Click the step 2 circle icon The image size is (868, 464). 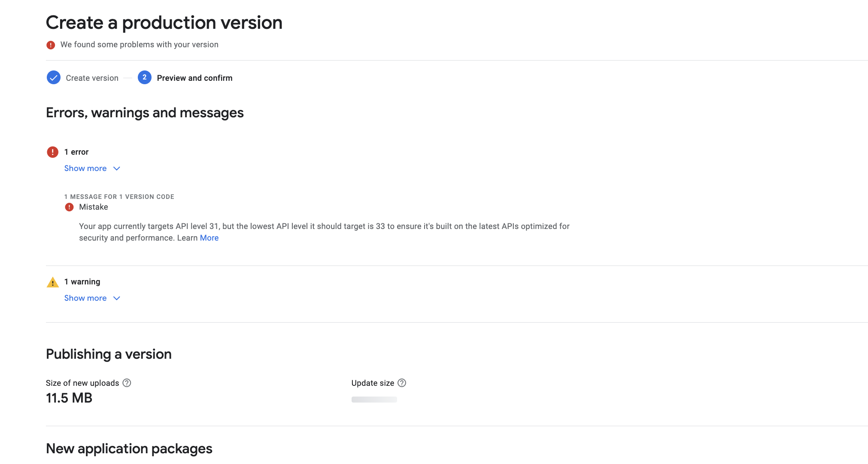(145, 78)
